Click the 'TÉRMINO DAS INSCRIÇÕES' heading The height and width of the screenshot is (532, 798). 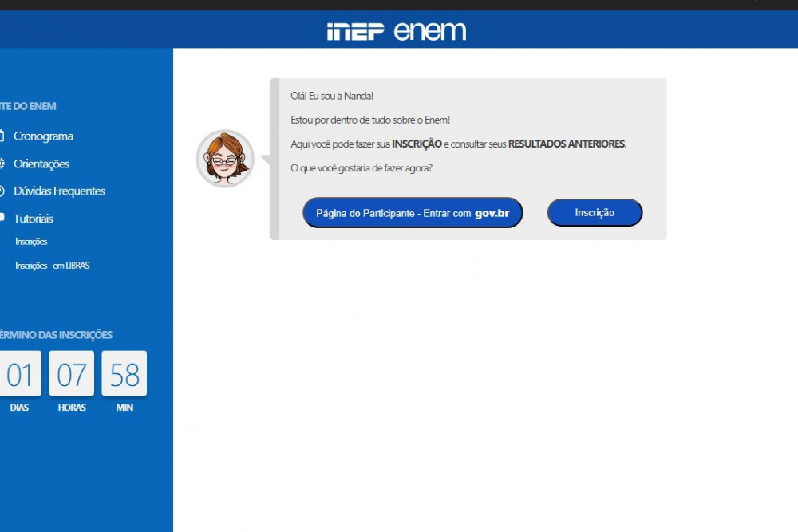pyautogui.click(x=56, y=335)
